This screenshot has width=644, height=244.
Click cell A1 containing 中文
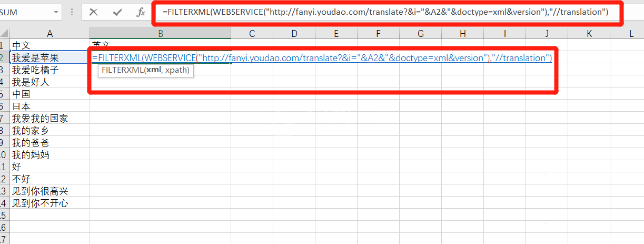point(50,46)
